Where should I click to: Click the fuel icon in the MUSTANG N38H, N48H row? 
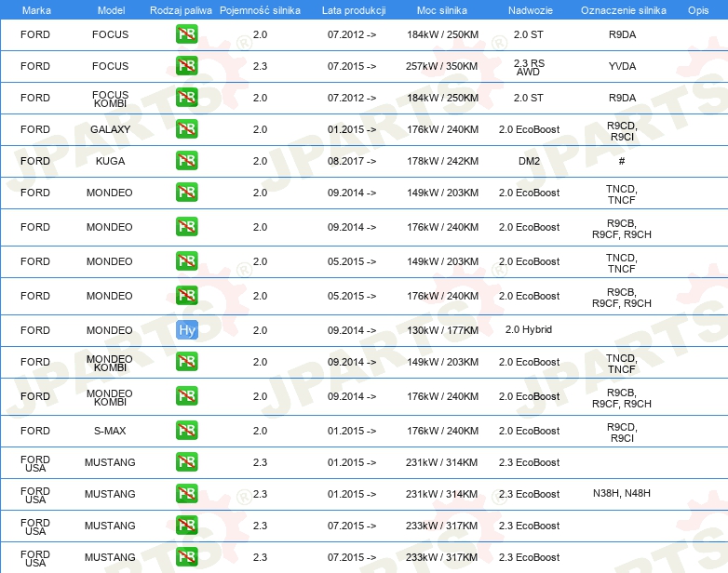tap(186, 494)
